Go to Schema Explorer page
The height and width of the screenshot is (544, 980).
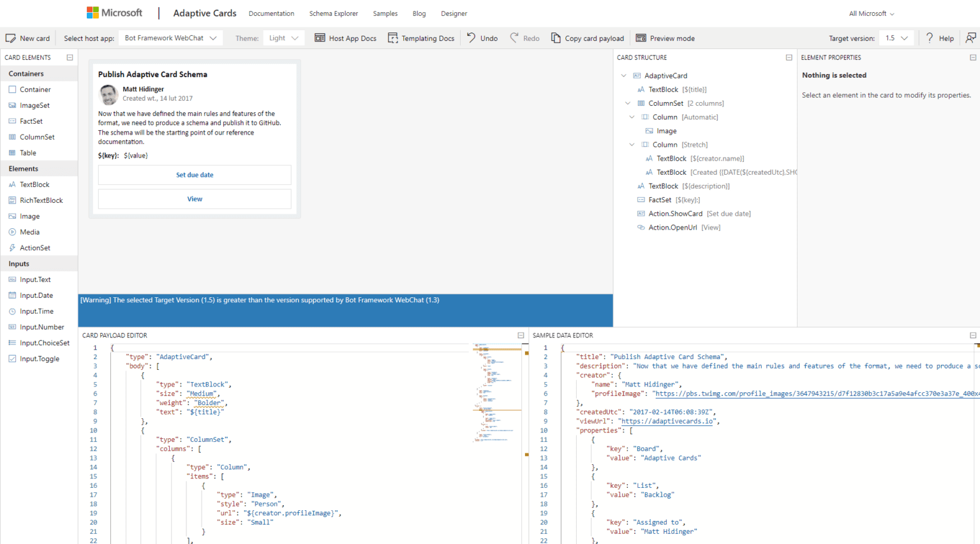tap(334, 13)
